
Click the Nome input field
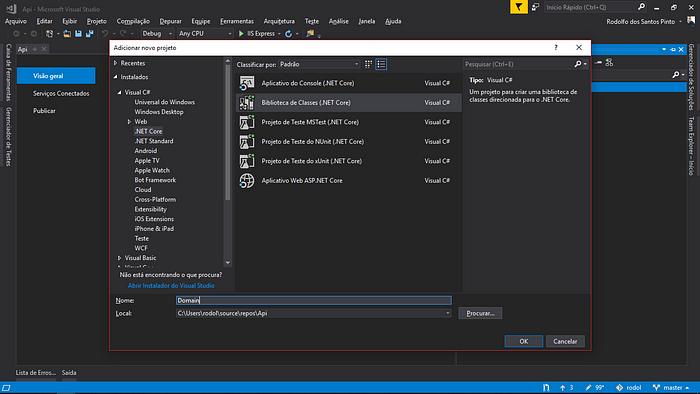click(x=313, y=300)
